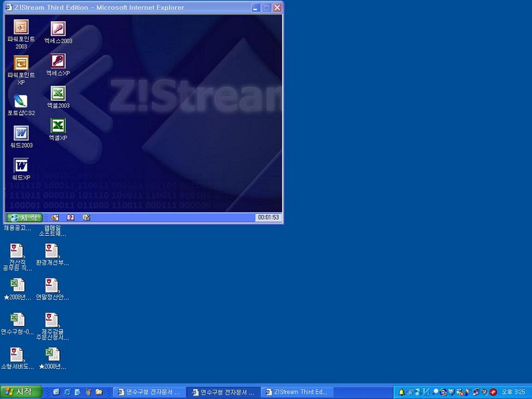Click the shield icon in system tray
532x399 pixels.
451,392
